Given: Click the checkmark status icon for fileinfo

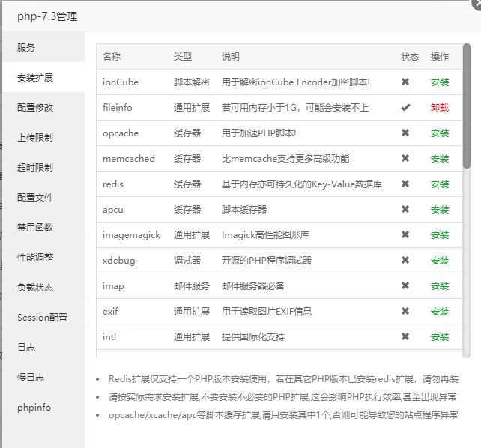Looking at the screenshot, I should (x=405, y=107).
